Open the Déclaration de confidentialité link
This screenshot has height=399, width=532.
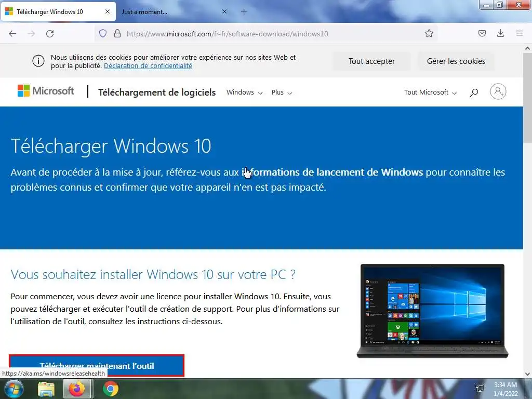point(148,66)
